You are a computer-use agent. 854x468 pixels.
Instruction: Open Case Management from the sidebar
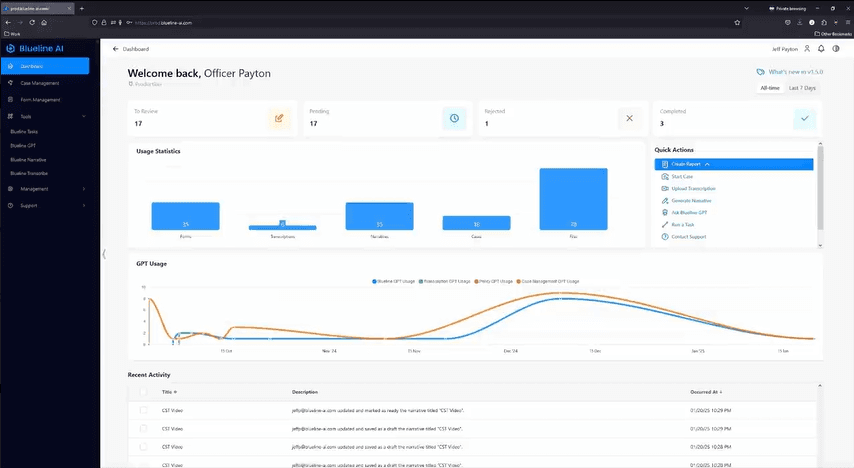(x=40, y=83)
